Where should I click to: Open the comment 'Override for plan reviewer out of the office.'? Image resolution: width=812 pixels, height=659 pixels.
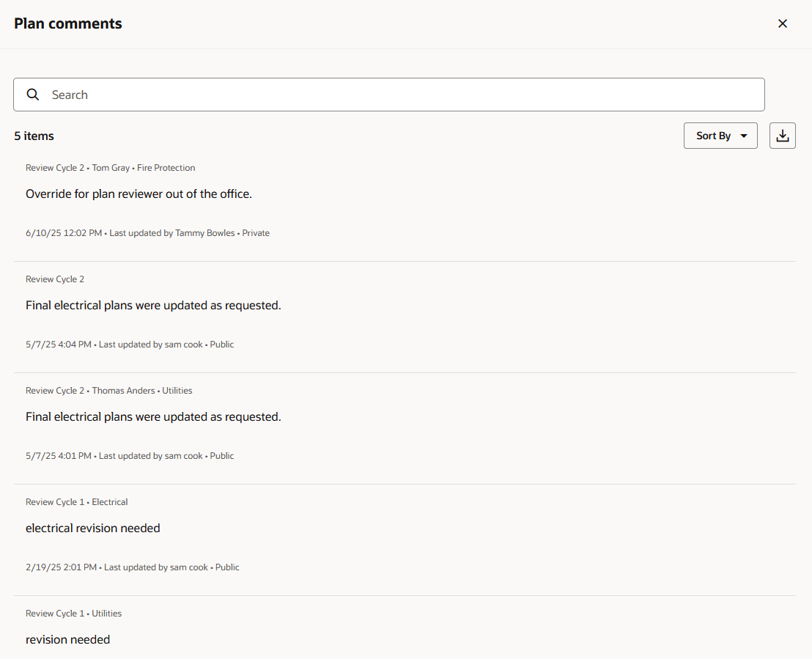click(139, 194)
